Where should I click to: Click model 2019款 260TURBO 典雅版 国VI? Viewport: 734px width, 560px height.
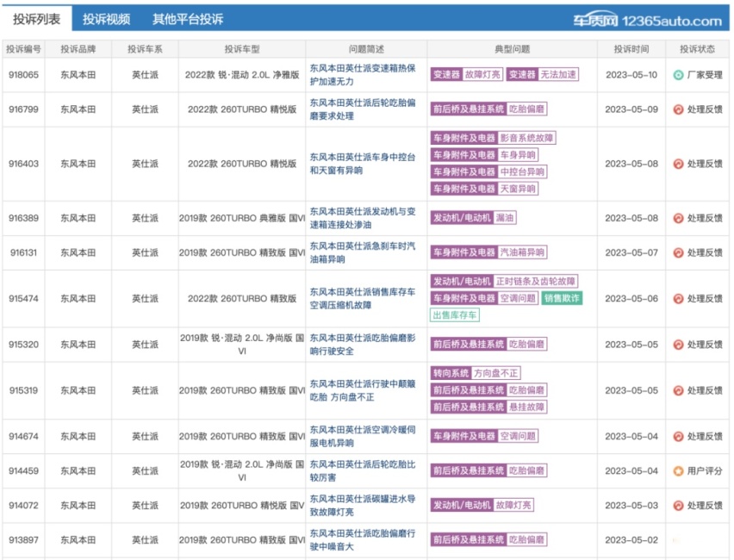[242, 218]
